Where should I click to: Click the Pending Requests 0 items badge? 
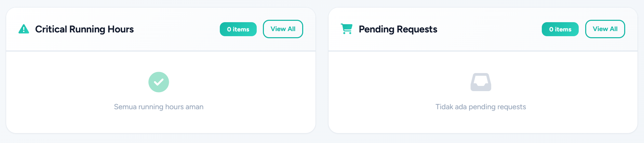(560, 29)
